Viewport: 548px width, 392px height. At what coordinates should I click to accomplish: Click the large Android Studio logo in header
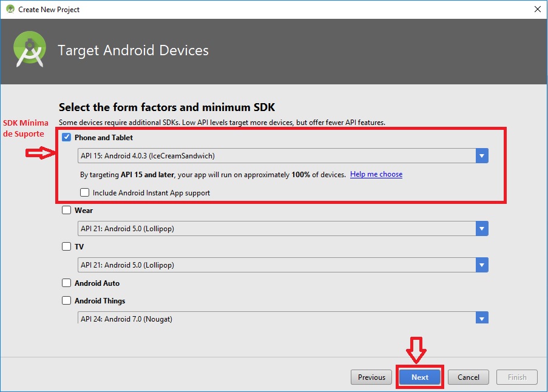30,49
